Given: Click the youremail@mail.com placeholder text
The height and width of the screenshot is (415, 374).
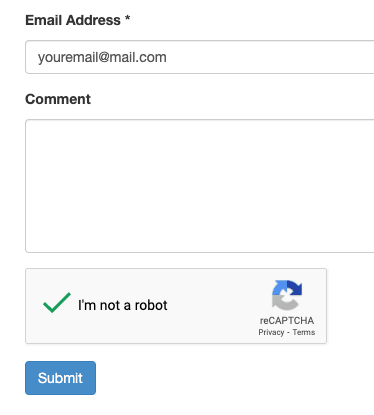Looking at the screenshot, I should pyautogui.click(x=102, y=57).
